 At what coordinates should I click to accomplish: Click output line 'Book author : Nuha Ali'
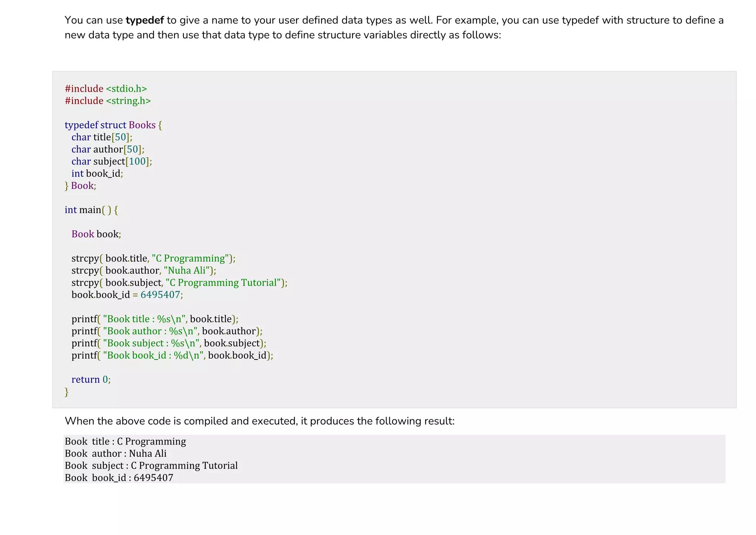pyautogui.click(x=116, y=453)
